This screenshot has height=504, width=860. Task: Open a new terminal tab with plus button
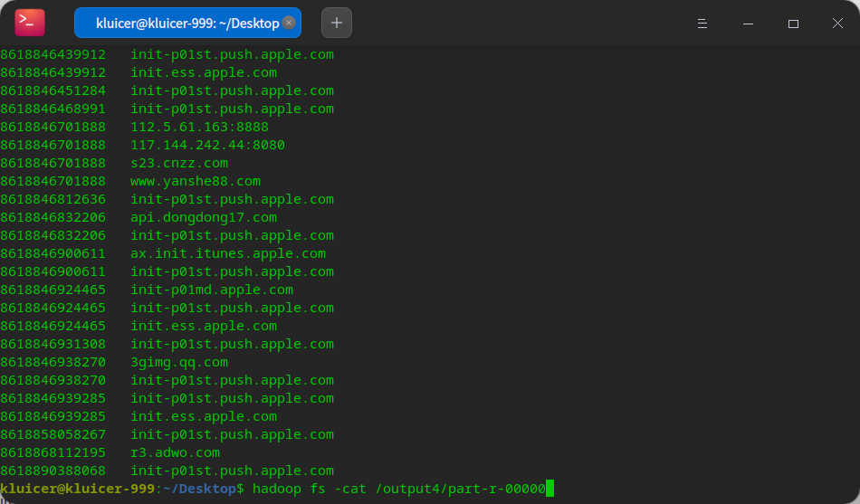pos(336,23)
